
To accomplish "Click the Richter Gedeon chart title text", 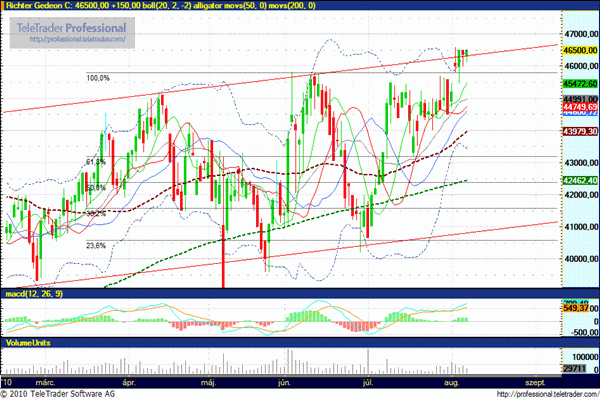I will pyautogui.click(x=161, y=5).
